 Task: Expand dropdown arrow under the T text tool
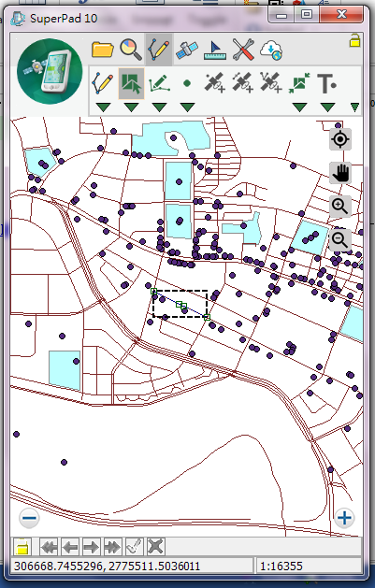327,108
